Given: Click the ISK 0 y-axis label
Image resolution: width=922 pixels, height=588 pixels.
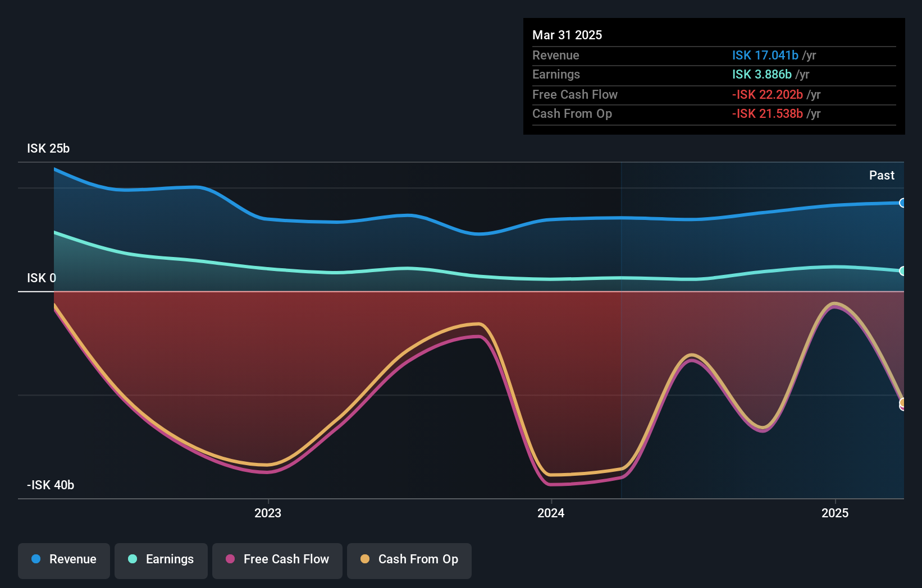Looking at the screenshot, I should (42, 278).
